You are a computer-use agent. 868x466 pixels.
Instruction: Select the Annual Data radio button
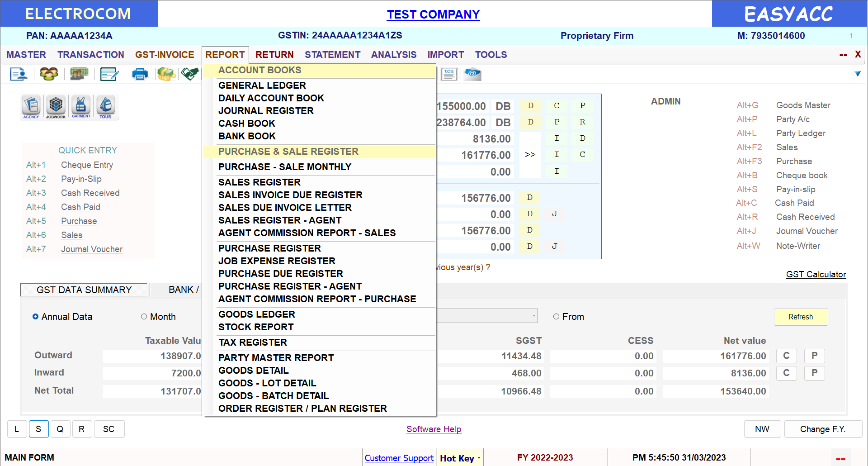click(x=36, y=317)
